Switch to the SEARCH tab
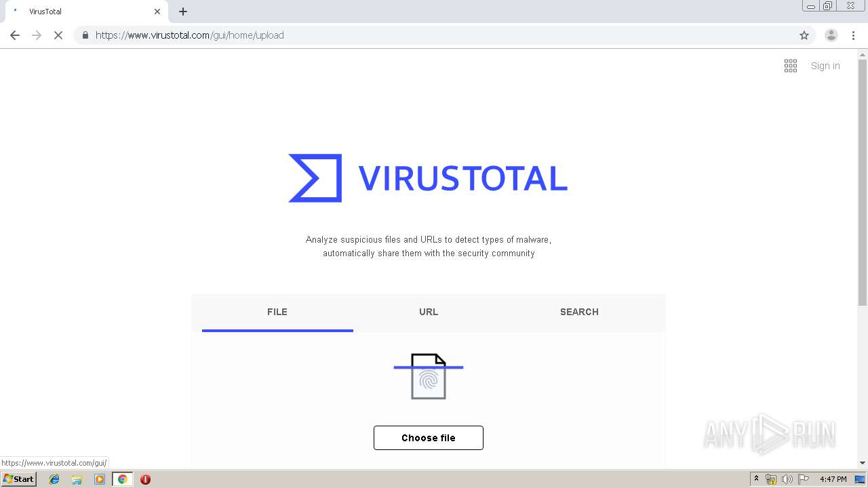The image size is (868, 488). click(579, 312)
